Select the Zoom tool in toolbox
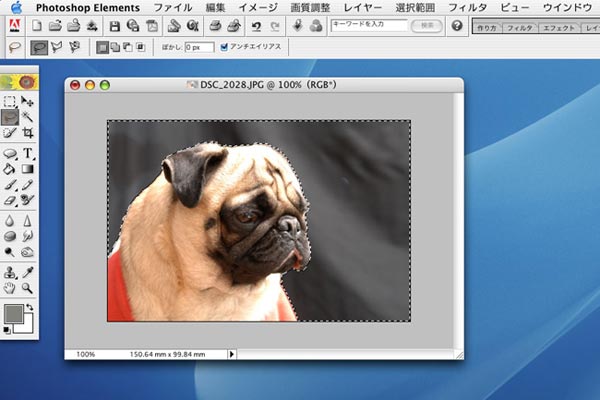The width and height of the screenshot is (600, 400). (x=27, y=288)
